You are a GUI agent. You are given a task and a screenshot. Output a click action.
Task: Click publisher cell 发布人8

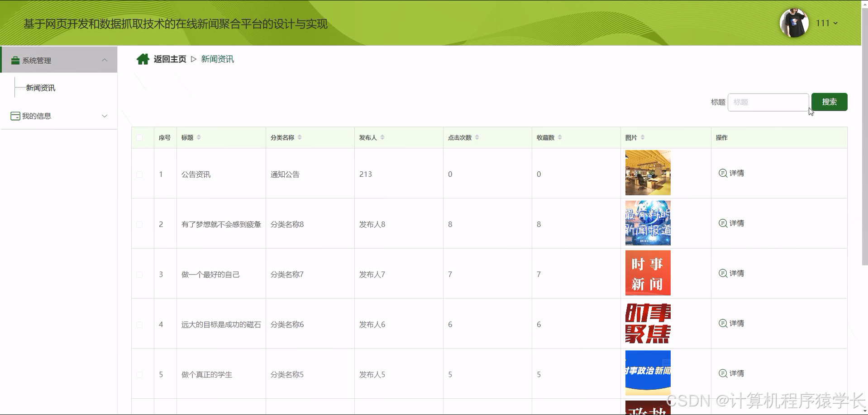[x=372, y=225]
